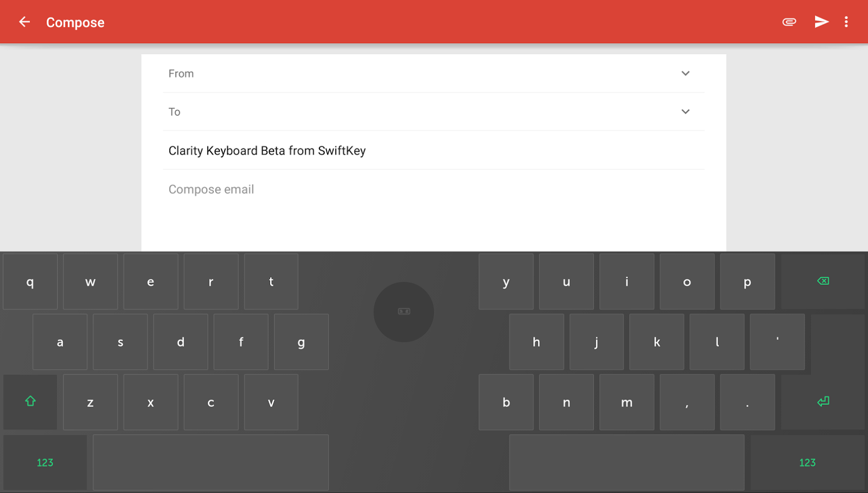
Task: Tap the period key
Action: 747,402
